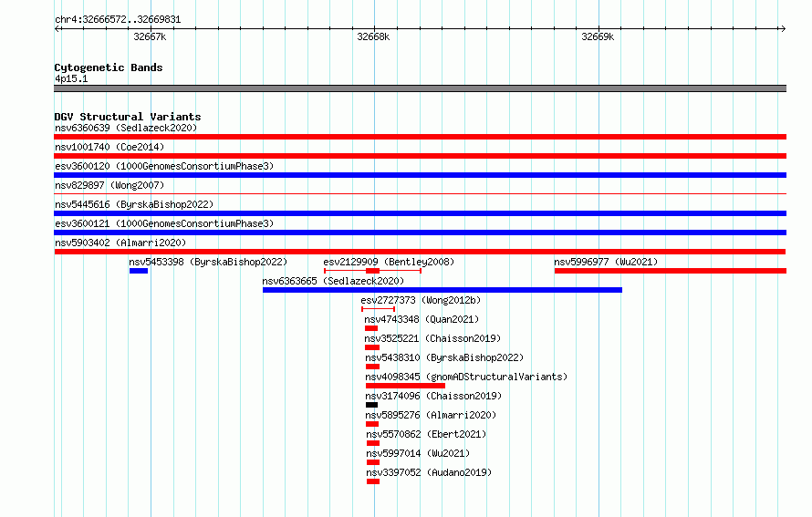Click the nsv6360639 (Sedlazeck2020) label
812x517 pixels.
click(126, 128)
